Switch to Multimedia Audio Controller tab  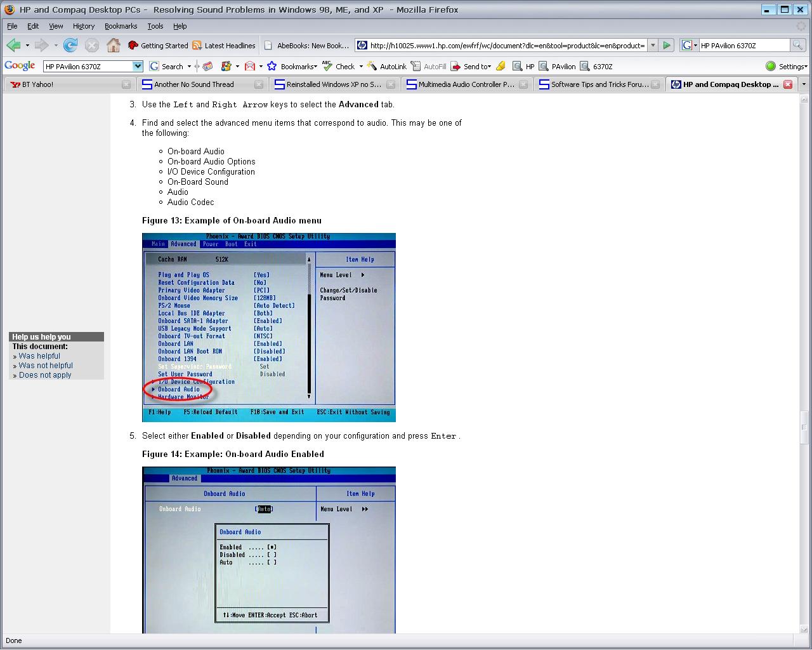[x=466, y=84]
